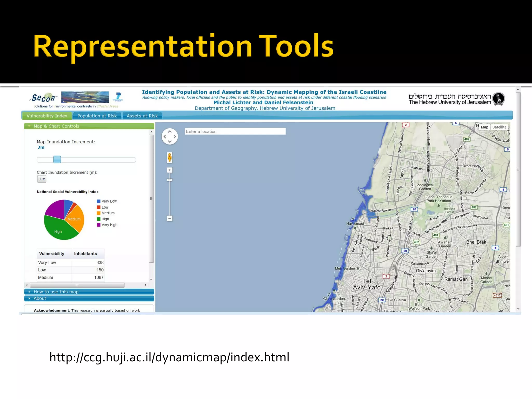Image resolution: width=532 pixels, height=399 pixels.
Task: Open Chart Inundation Increment dropdown
Action: (x=42, y=179)
